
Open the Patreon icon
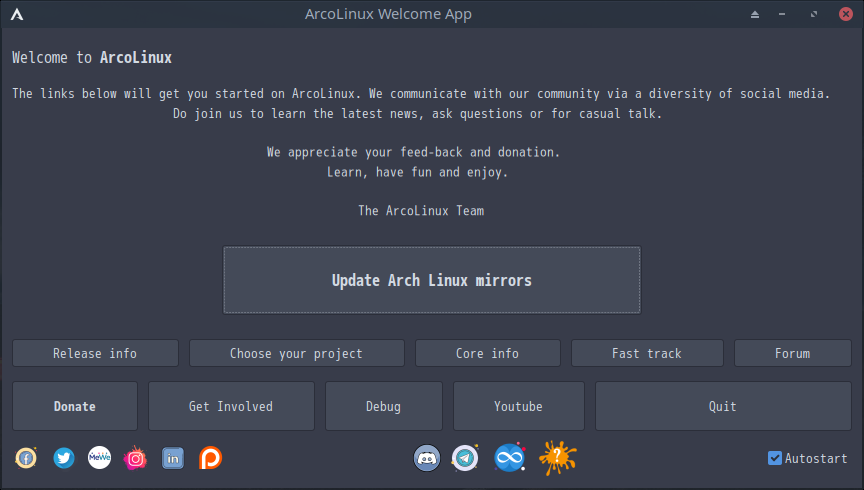pyautogui.click(x=210, y=458)
